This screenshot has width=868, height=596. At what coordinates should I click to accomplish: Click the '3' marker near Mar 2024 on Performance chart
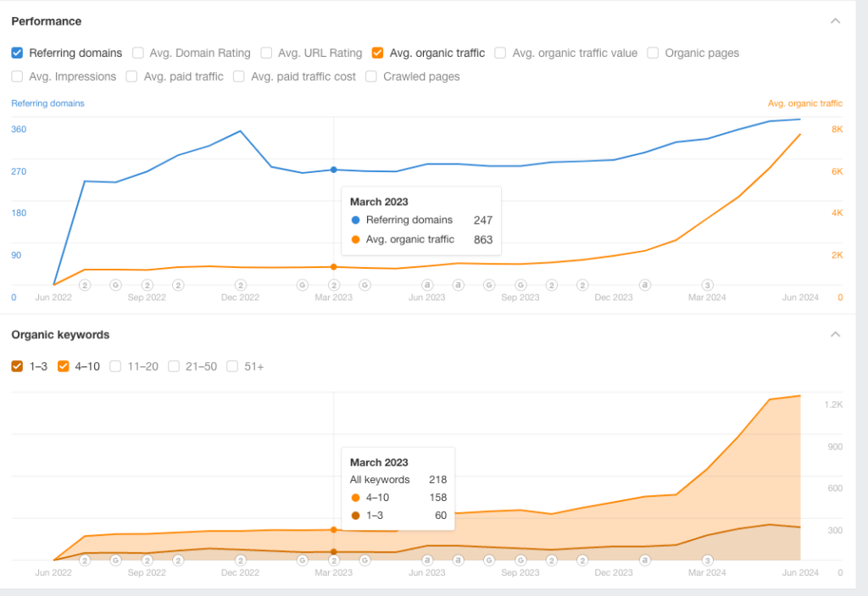pyautogui.click(x=708, y=285)
